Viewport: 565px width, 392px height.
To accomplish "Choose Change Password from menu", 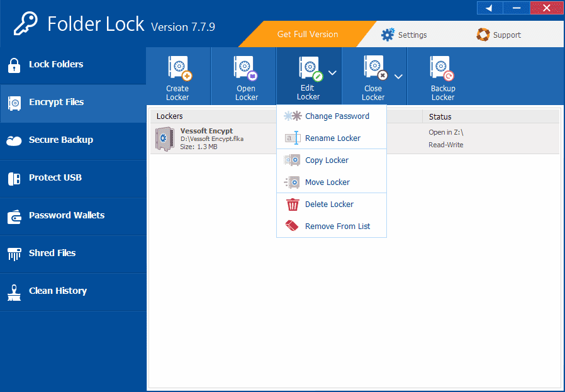I will coord(332,116).
